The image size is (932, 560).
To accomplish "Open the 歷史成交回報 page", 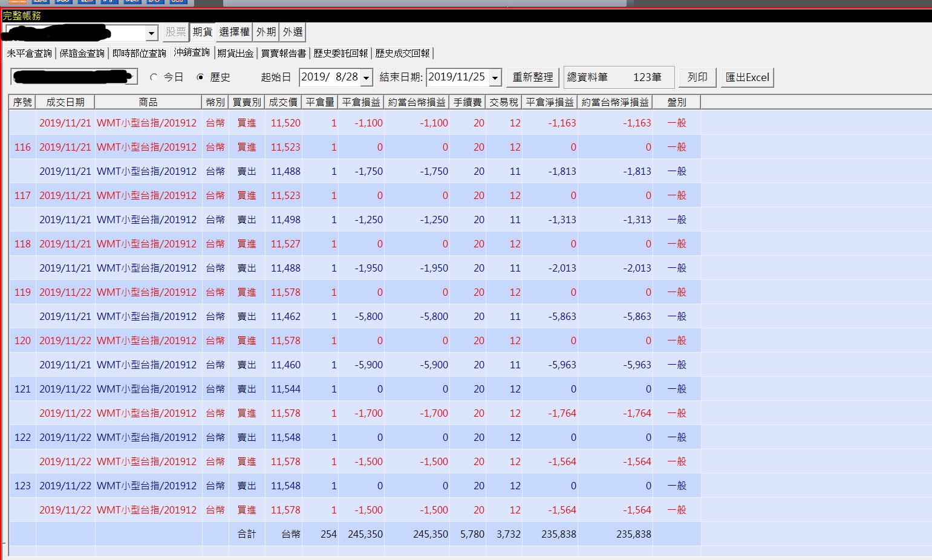I will tap(403, 53).
